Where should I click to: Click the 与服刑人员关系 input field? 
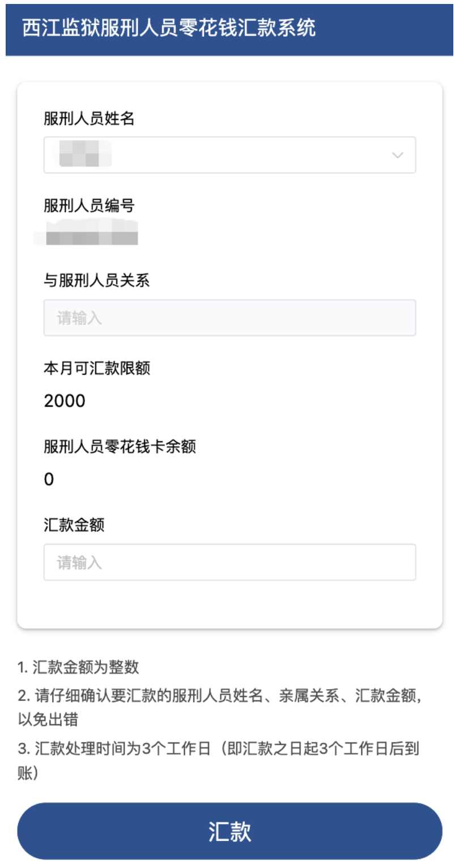[229, 318]
